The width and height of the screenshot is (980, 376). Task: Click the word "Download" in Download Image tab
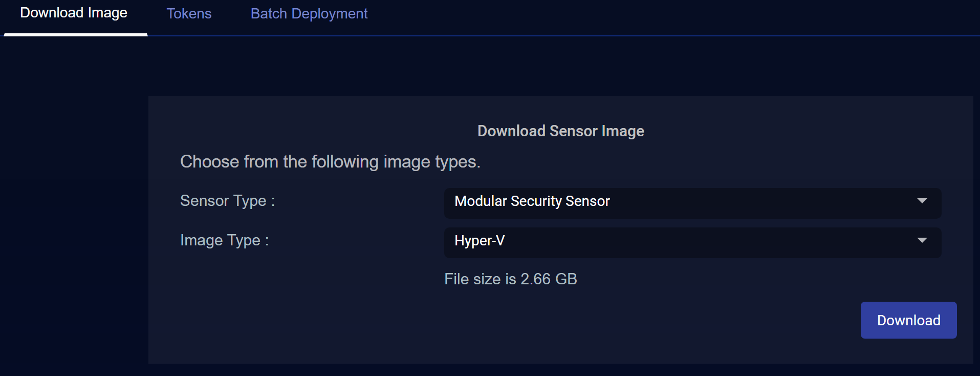(52, 13)
